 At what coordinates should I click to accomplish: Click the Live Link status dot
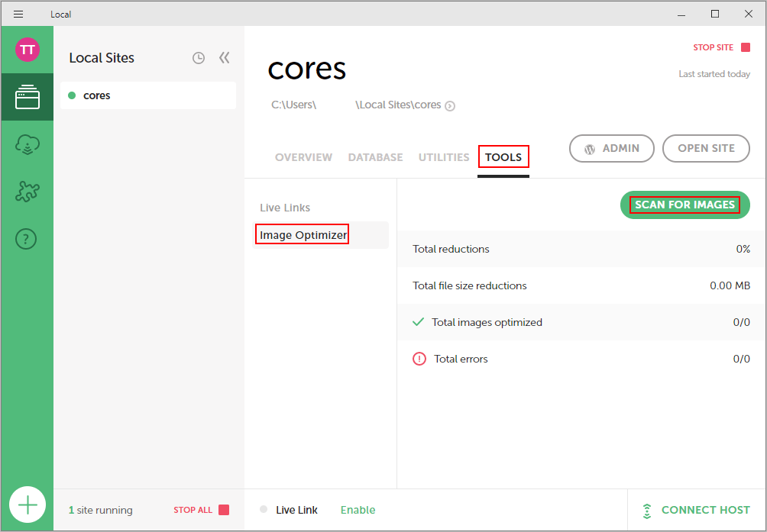pyautogui.click(x=264, y=510)
